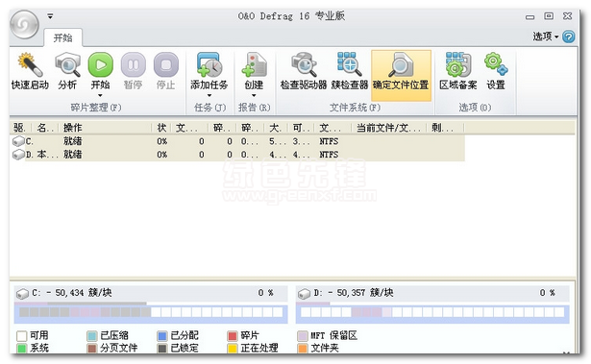Click the NTFS cell in drive C row

[329, 141]
